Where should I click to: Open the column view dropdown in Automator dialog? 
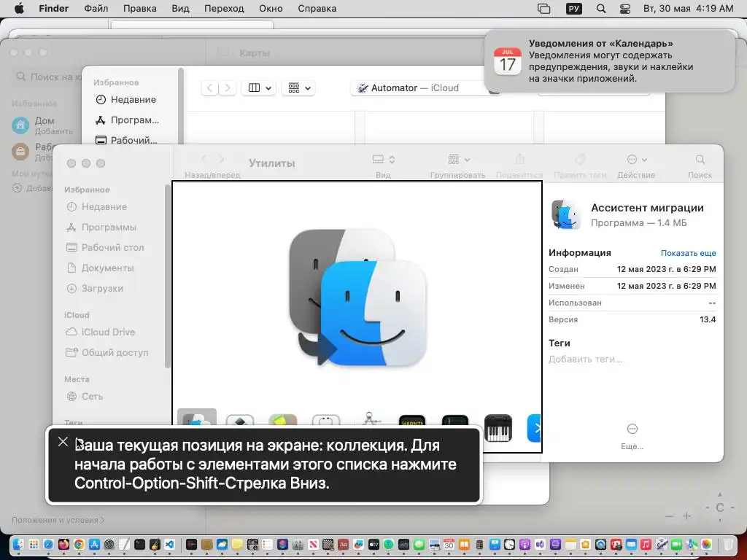259,88
